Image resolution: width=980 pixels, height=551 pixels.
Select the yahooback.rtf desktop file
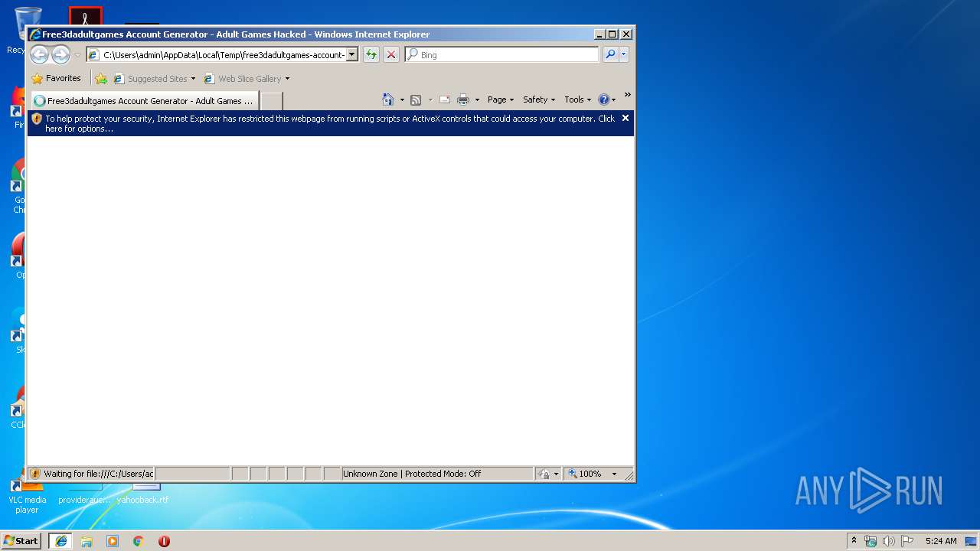pyautogui.click(x=143, y=494)
